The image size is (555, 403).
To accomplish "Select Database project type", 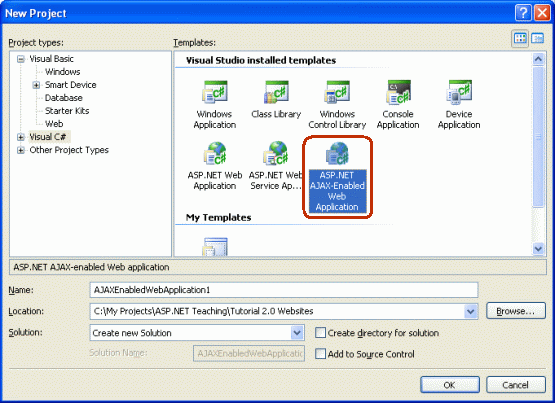I will point(63,98).
